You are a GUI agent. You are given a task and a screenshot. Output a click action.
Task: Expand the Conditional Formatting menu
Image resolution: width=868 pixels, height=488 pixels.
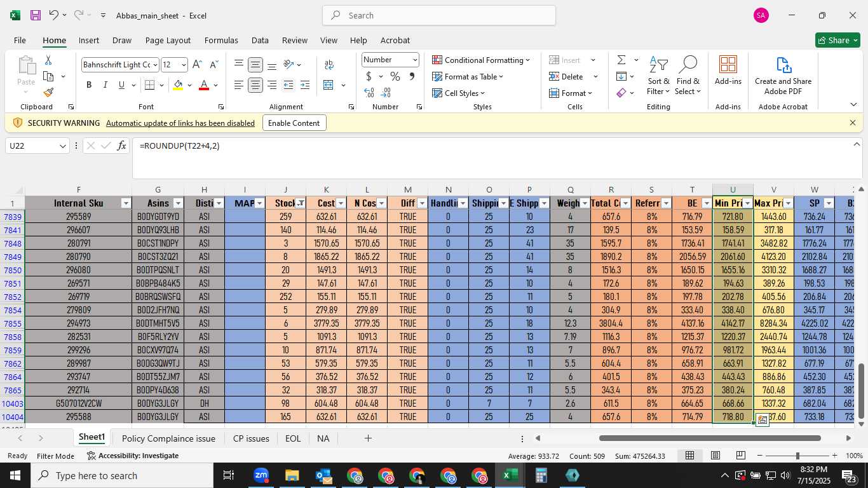(481, 60)
